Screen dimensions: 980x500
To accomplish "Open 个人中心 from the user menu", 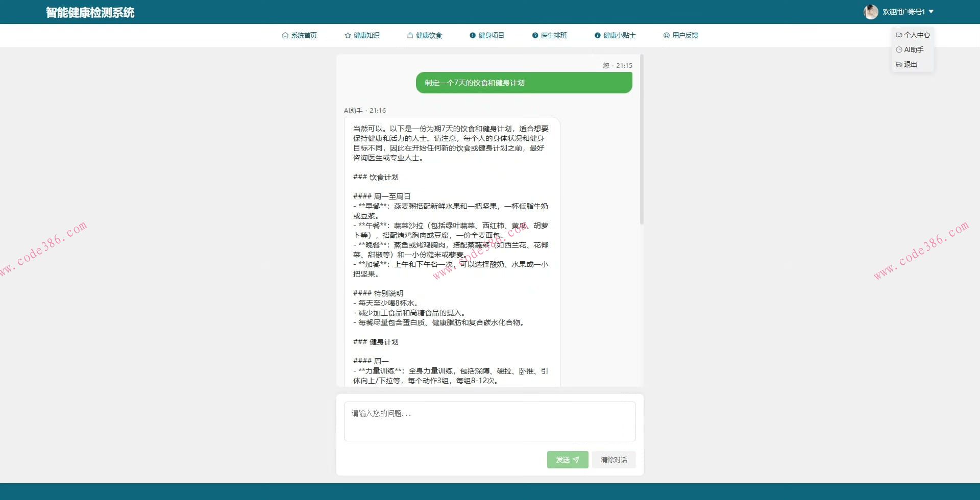I will (x=914, y=35).
